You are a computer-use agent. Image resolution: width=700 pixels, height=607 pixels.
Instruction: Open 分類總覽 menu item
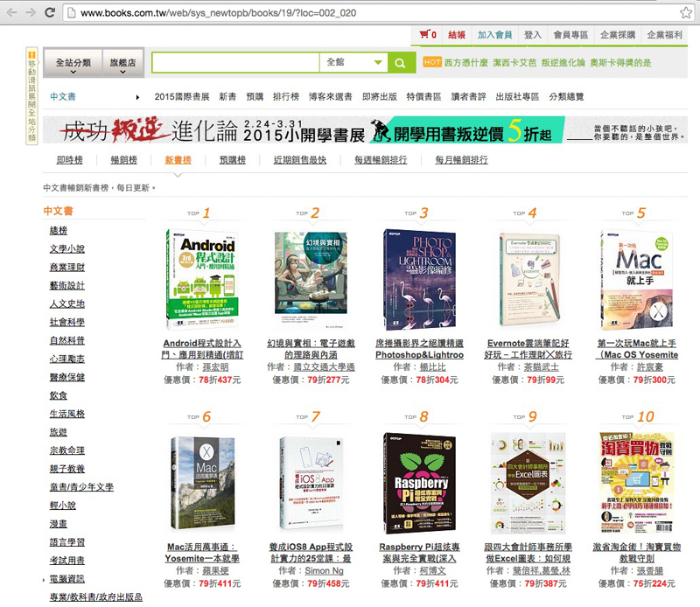[x=566, y=96]
